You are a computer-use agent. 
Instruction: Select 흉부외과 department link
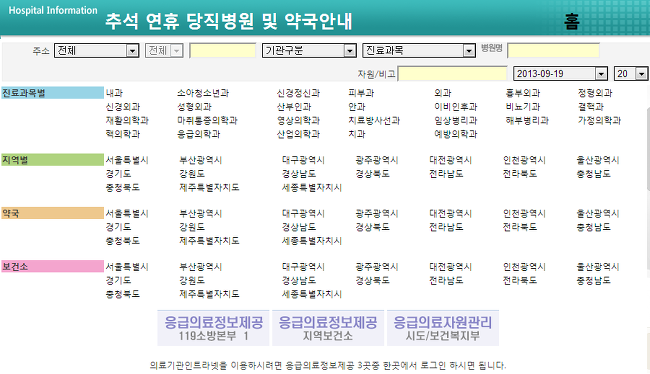(x=523, y=93)
